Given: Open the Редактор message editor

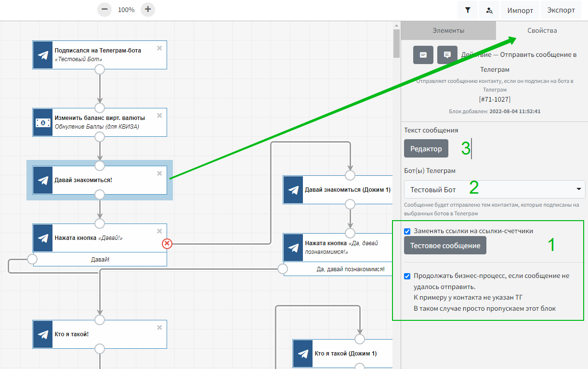Looking at the screenshot, I should click(426, 149).
